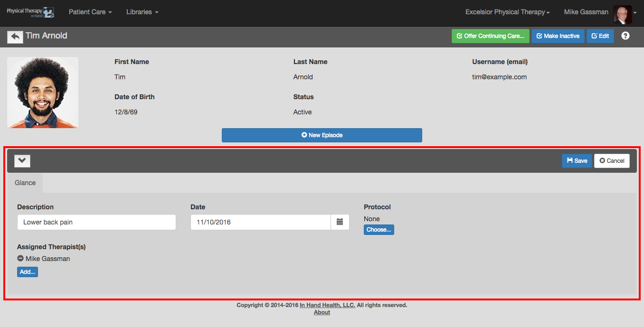Viewport: 644px width, 327px height.
Task: Collapse the episode panel with the chevron
Action: (22, 161)
